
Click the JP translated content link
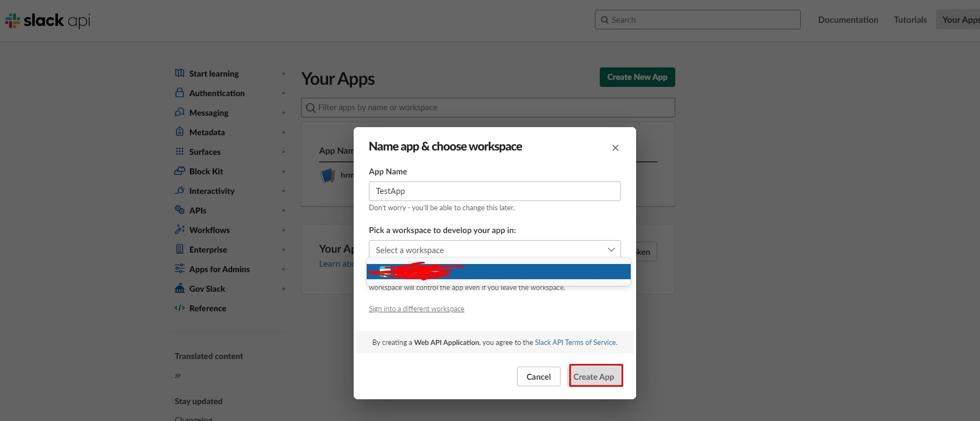[178, 376]
